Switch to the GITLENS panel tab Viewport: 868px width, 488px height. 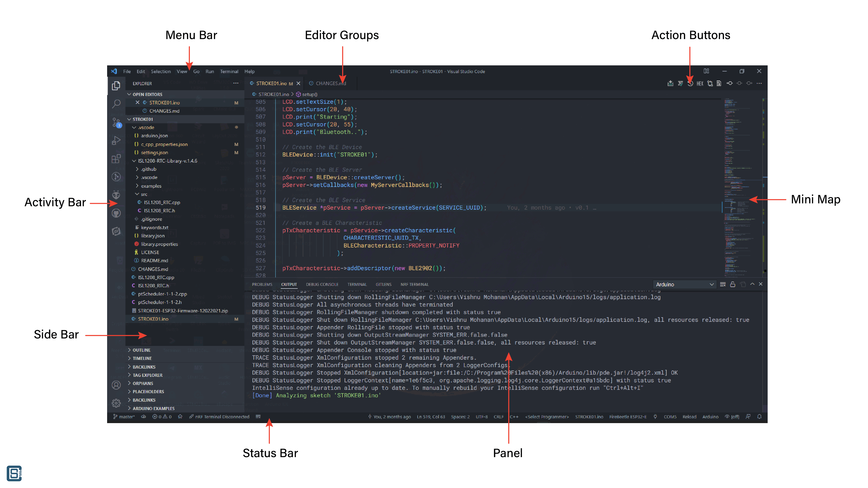pyautogui.click(x=383, y=284)
